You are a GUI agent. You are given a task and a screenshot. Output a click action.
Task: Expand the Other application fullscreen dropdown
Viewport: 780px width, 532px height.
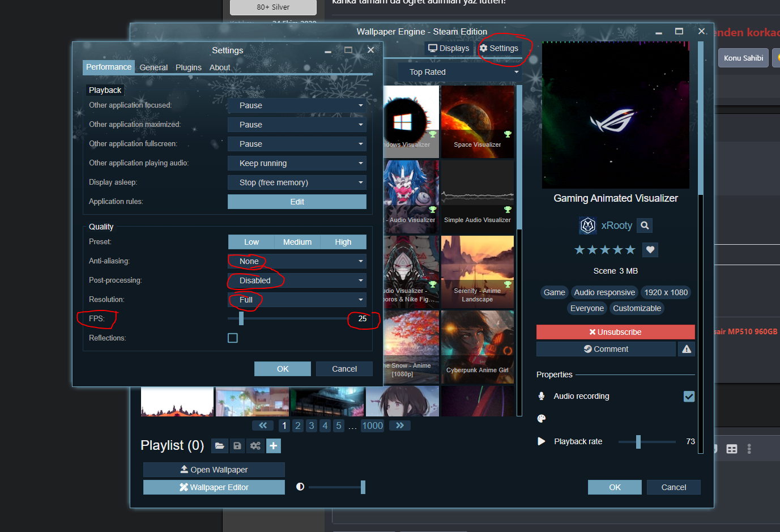coord(297,144)
